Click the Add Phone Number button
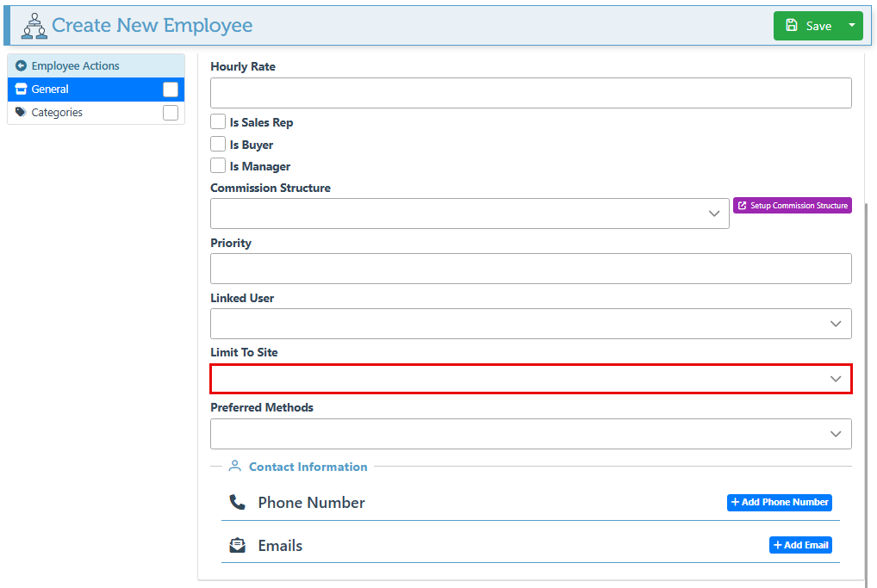This screenshot has height=588, width=877. pyautogui.click(x=779, y=503)
